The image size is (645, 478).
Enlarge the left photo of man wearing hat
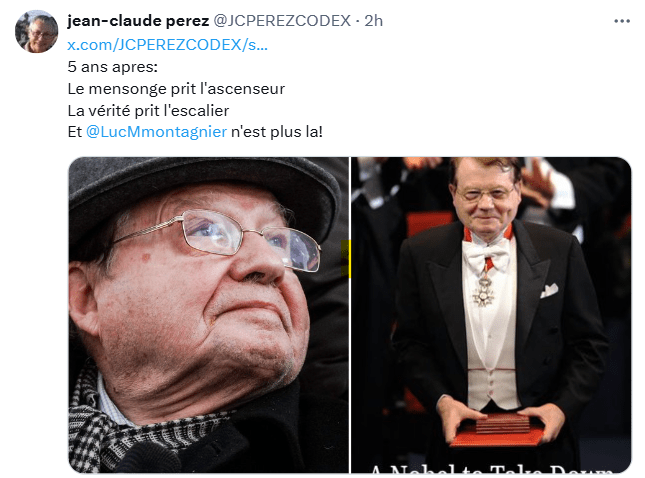click(x=208, y=315)
